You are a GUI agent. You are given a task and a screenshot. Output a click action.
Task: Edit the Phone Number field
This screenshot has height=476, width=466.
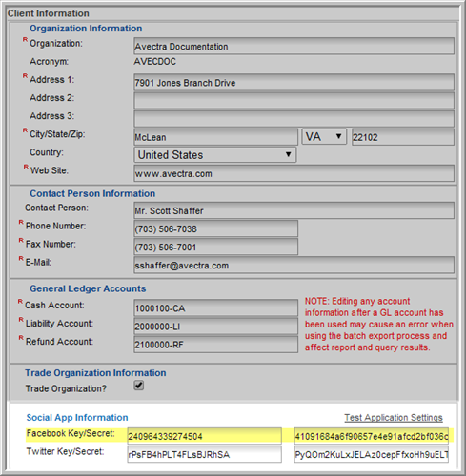click(x=215, y=228)
